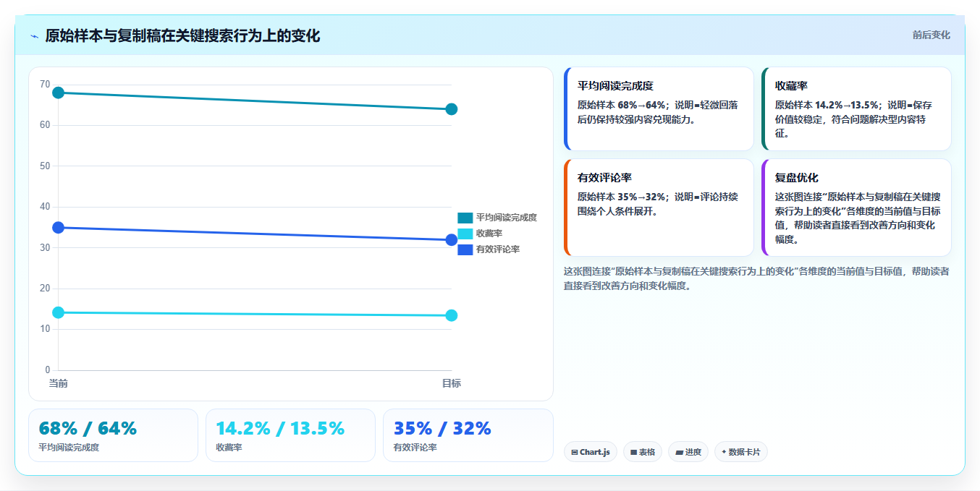
Task: Click the icon in the 表格 tag
Action: [x=634, y=453]
